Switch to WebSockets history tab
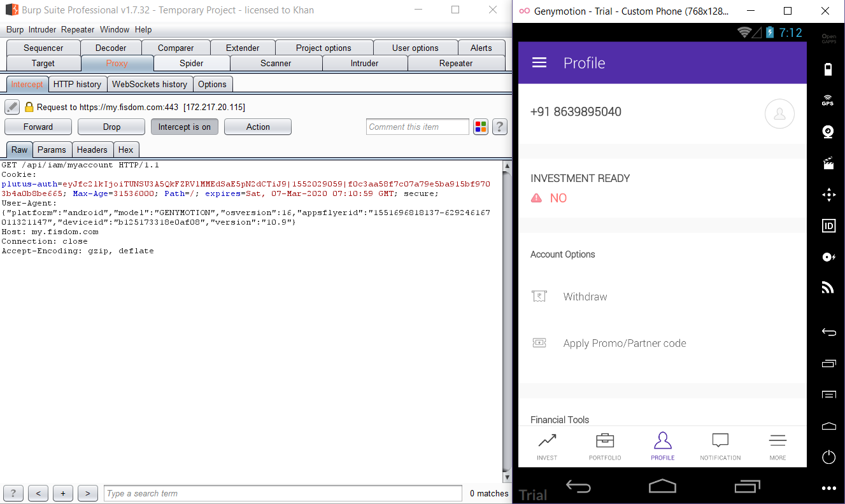This screenshot has width=845, height=504. (150, 84)
